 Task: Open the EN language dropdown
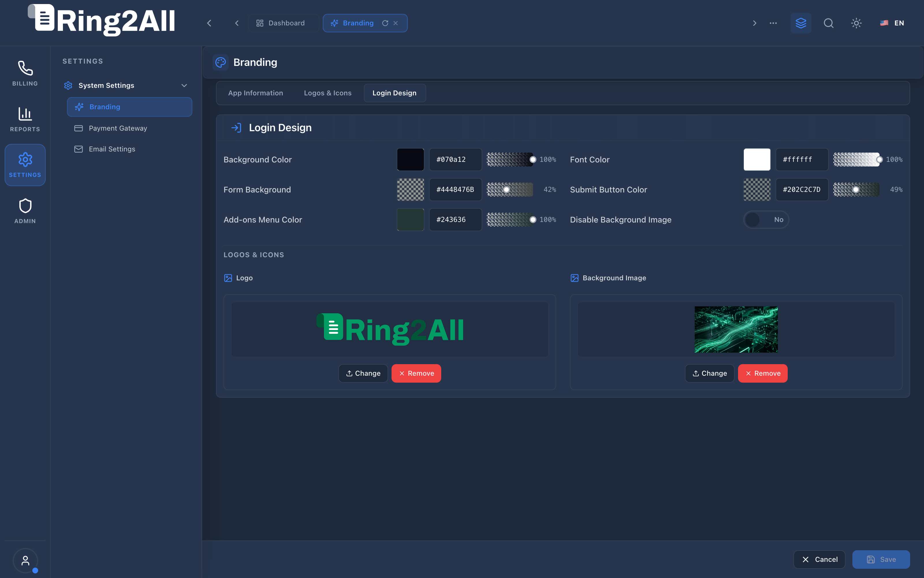pyautogui.click(x=892, y=23)
